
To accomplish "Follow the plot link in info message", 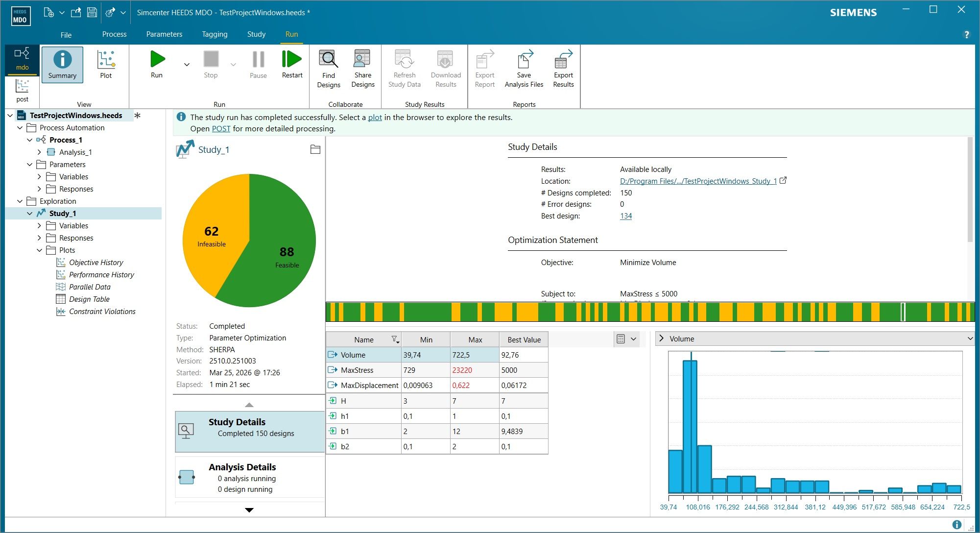I will [x=375, y=118].
